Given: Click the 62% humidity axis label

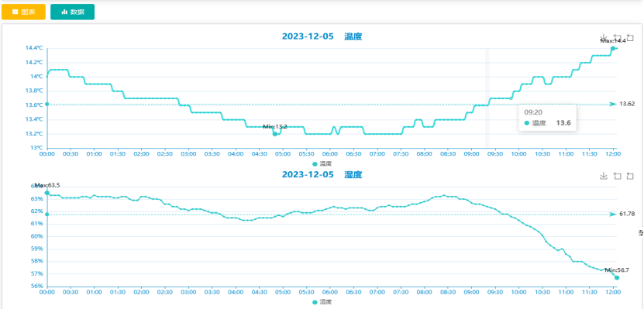Looking at the screenshot, I should click(x=37, y=211).
